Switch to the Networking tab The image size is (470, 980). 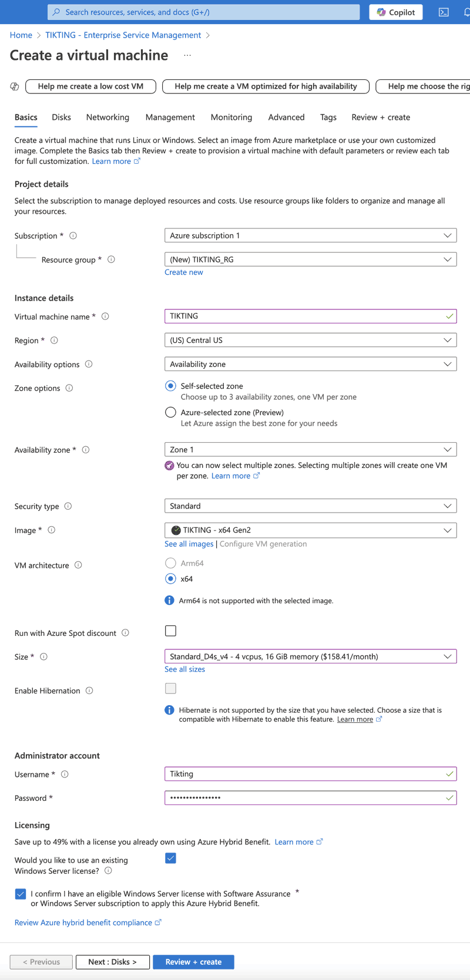pos(108,117)
